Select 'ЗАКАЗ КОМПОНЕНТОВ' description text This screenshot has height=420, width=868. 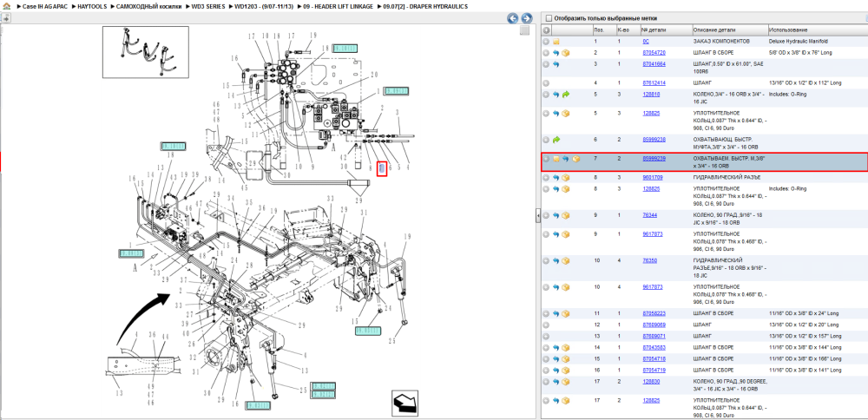(x=721, y=42)
